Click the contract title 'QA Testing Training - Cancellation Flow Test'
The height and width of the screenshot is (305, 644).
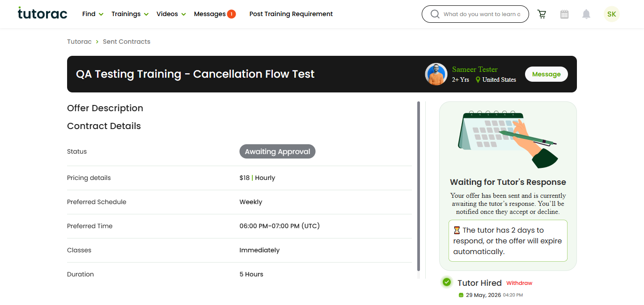[195, 74]
